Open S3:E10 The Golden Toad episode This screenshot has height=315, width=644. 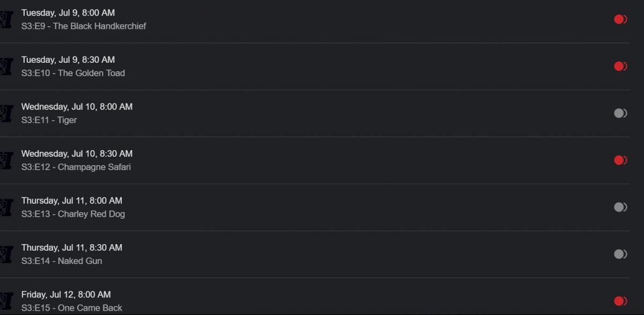pos(73,73)
